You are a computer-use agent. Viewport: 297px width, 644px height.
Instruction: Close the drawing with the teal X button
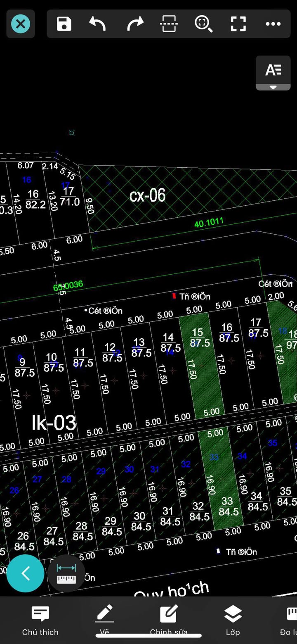21,24
